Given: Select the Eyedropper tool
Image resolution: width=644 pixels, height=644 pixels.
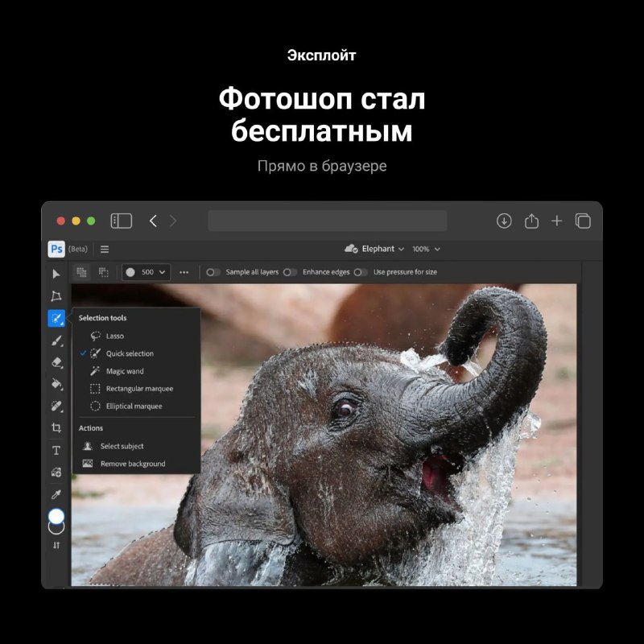Looking at the screenshot, I should click(56, 493).
